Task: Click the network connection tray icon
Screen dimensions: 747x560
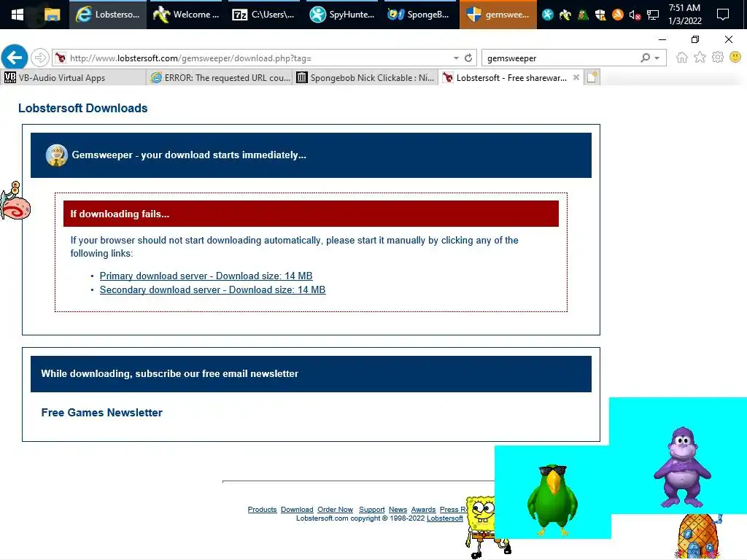Action: click(653, 15)
